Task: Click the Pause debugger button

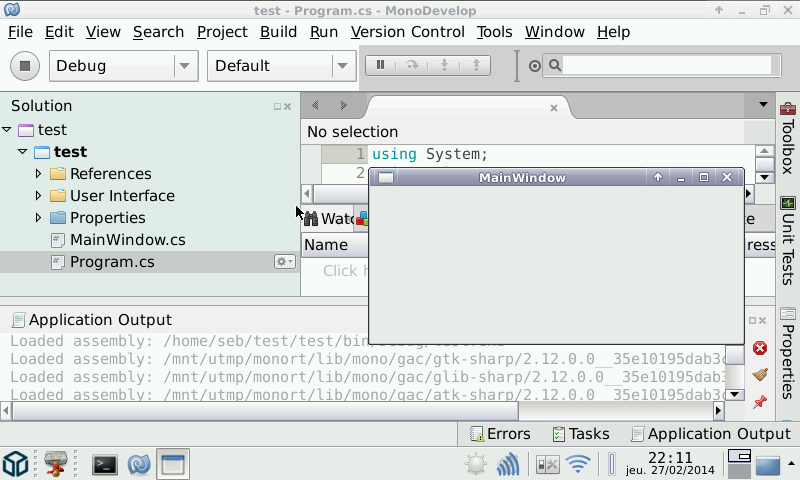Action: click(x=380, y=65)
